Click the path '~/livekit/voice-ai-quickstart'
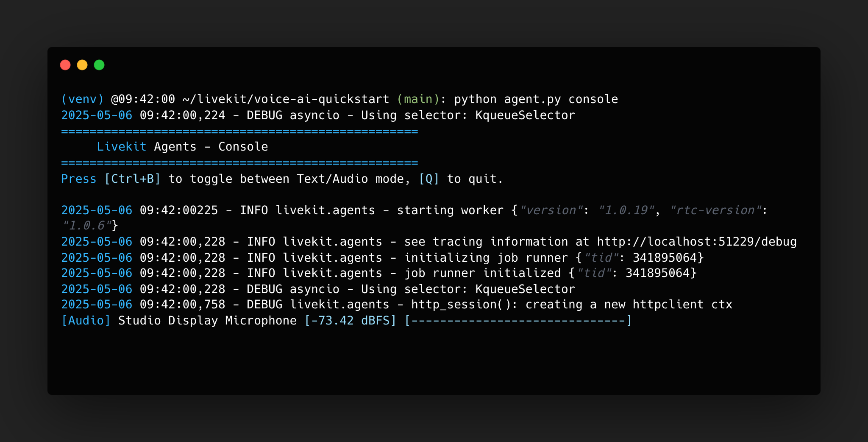 click(x=286, y=99)
